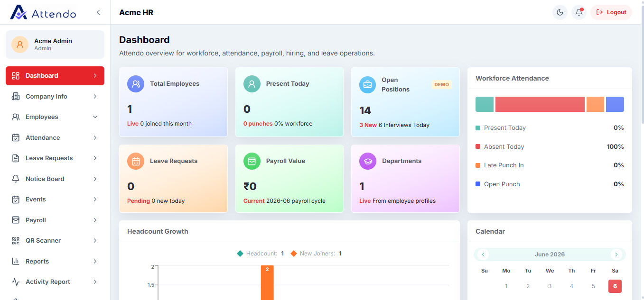This screenshot has height=300, width=644.
Task: Click the Acme Admin avatar icon
Action: (x=20, y=45)
